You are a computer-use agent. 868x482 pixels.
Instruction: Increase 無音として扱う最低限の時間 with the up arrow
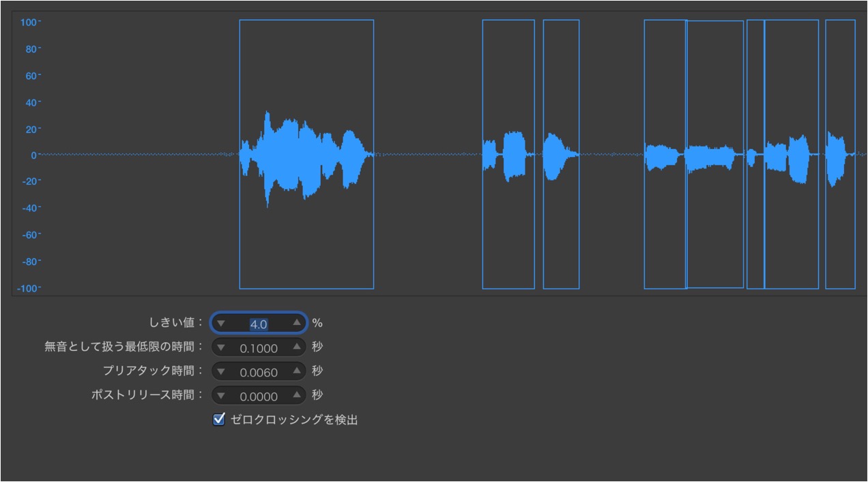[296, 347]
